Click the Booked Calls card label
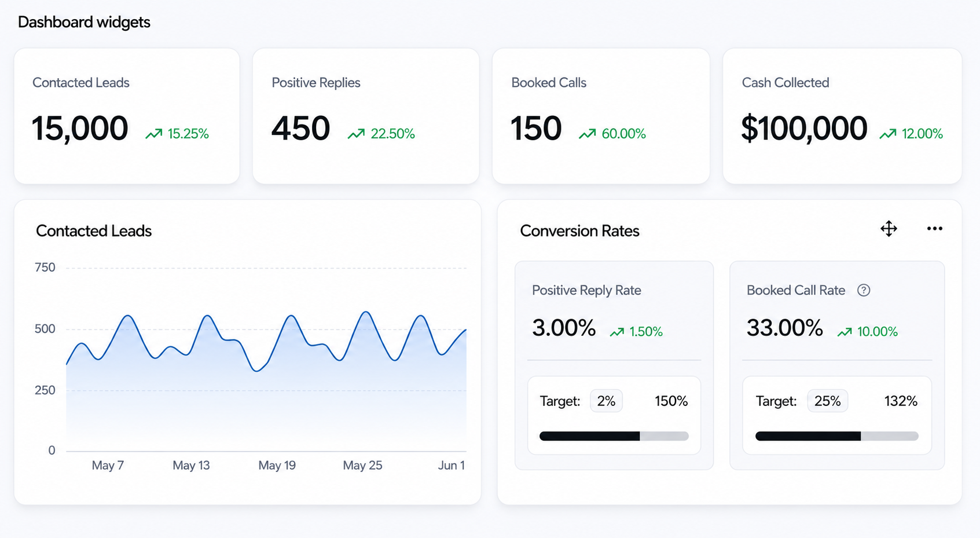The image size is (980, 538). [x=549, y=83]
